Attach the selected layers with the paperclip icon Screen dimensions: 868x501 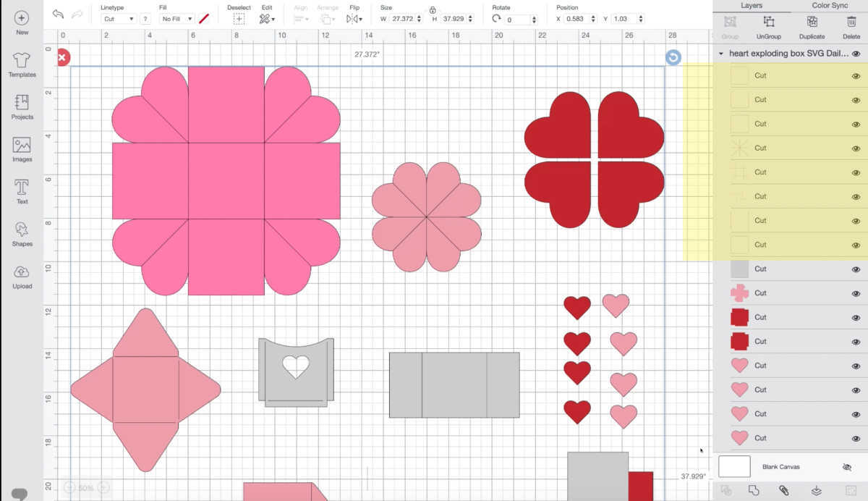point(783,490)
